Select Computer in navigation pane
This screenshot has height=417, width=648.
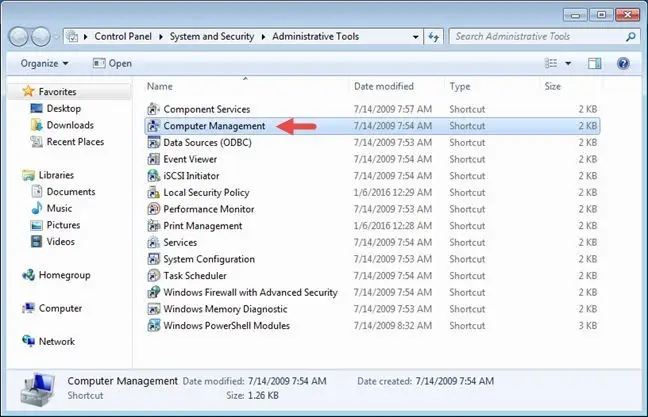[60, 308]
